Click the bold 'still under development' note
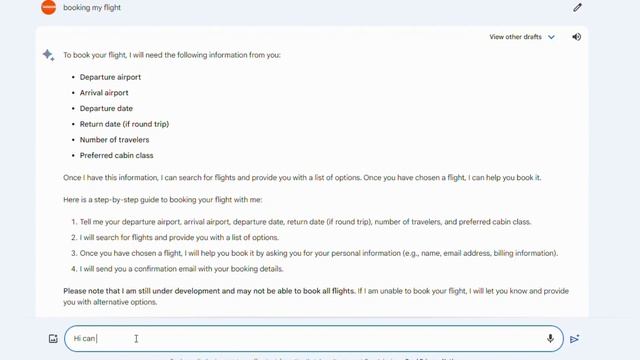 209,291
